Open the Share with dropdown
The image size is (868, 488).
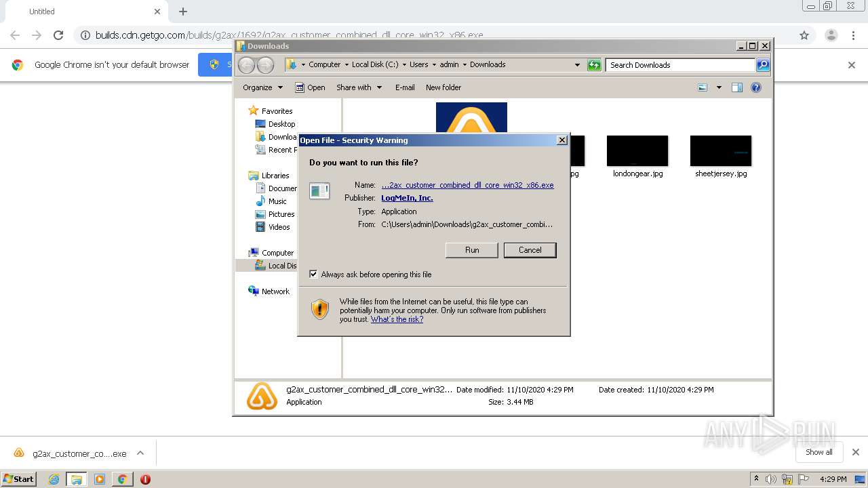(x=359, y=87)
